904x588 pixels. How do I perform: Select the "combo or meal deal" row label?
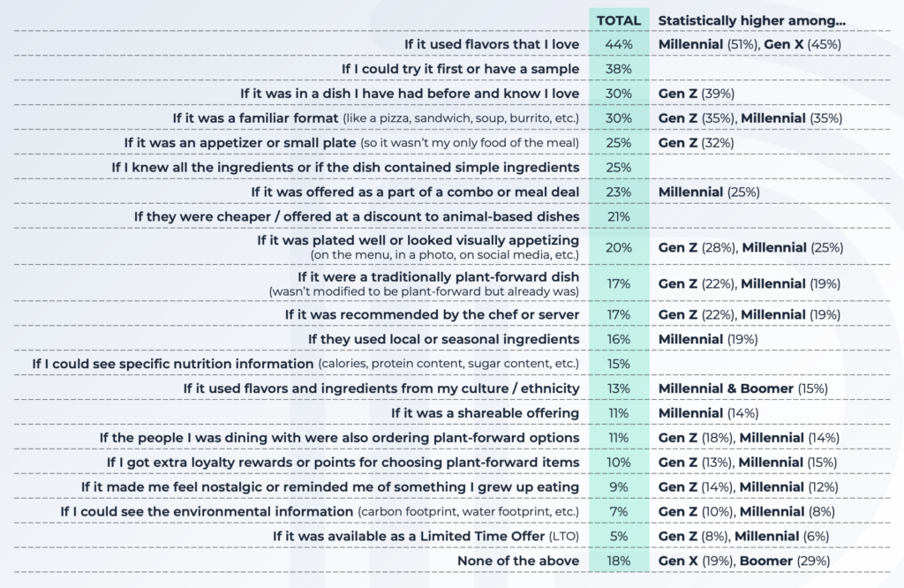pyautogui.click(x=415, y=192)
